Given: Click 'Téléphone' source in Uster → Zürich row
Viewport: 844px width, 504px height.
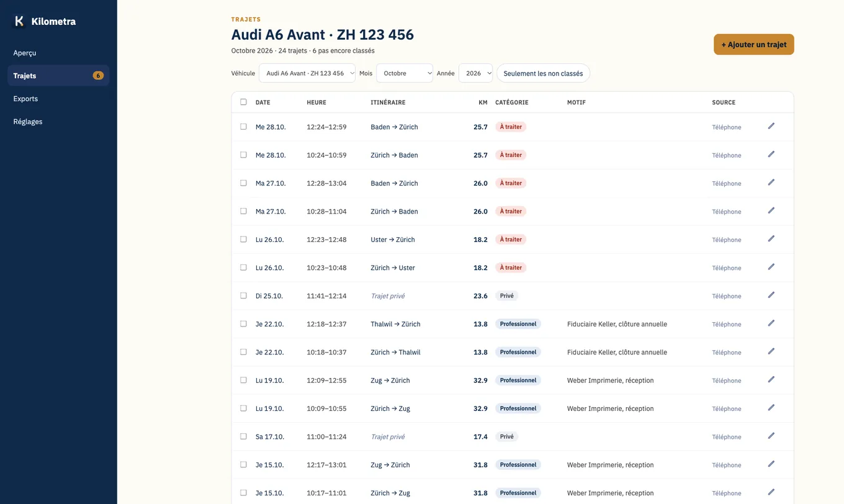Looking at the screenshot, I should point(727,240).
